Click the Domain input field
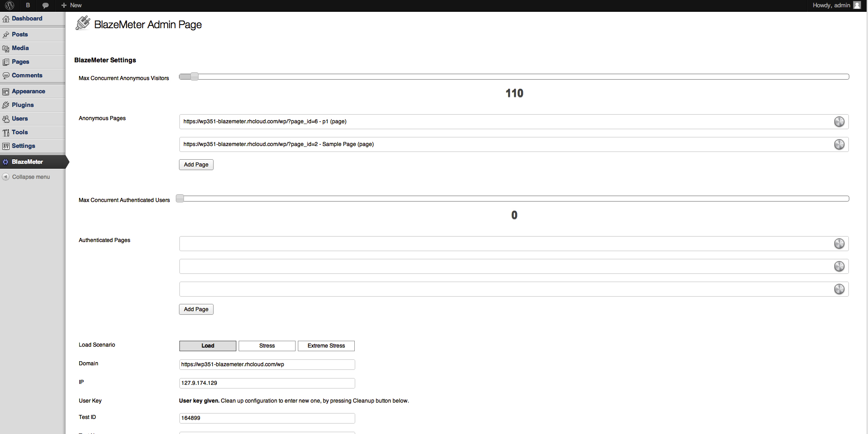This screenshot has height=434, width=868. 267,364
